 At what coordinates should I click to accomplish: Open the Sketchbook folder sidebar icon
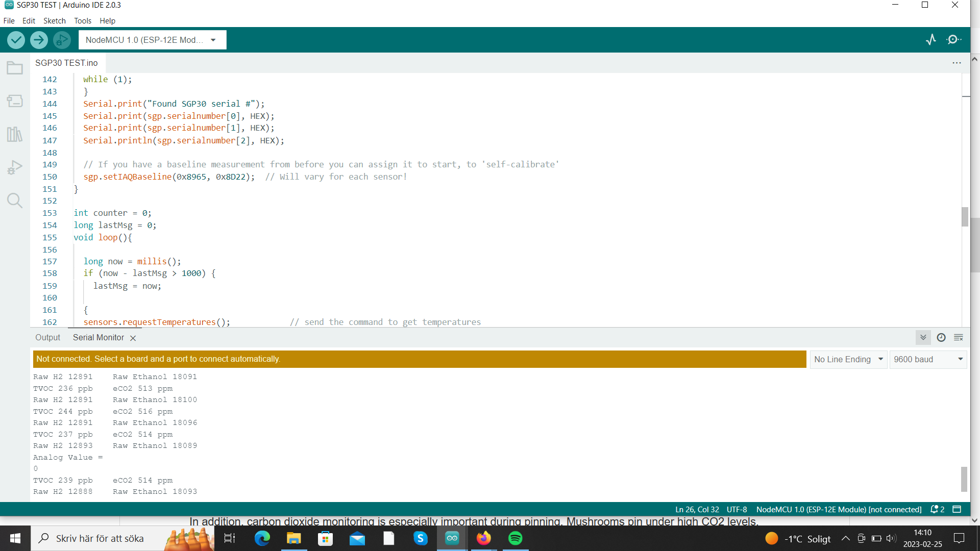[15, 68]
